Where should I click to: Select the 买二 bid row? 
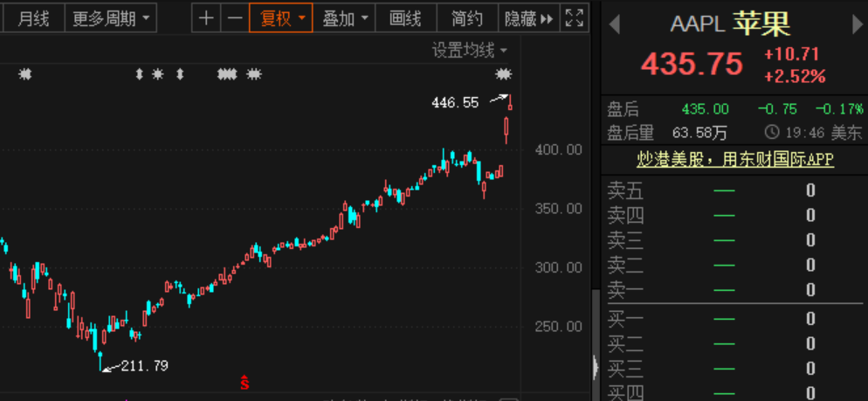735,343
